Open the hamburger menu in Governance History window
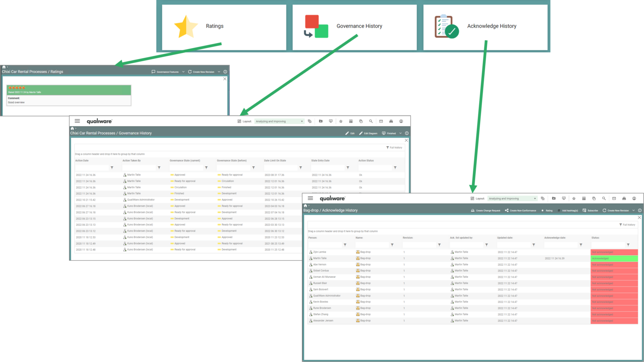This screenshot has width=644, height=362. (x=77, y=121)
